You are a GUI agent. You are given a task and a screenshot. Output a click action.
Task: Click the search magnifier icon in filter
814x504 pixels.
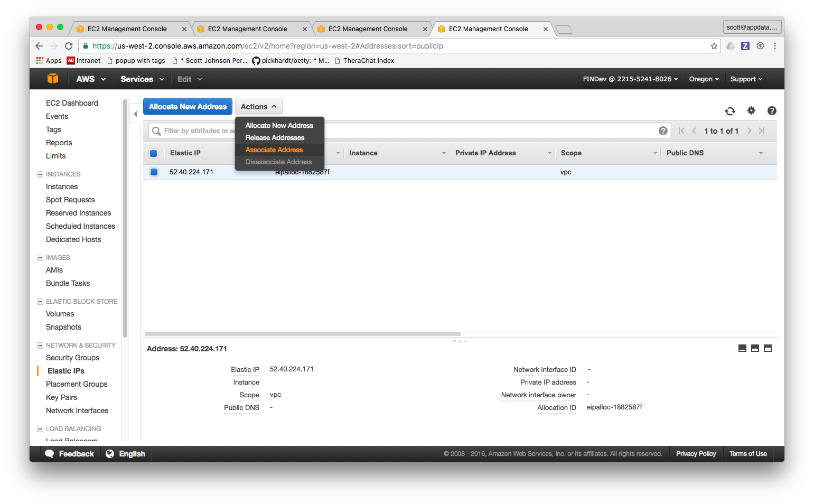click(156, 131)
